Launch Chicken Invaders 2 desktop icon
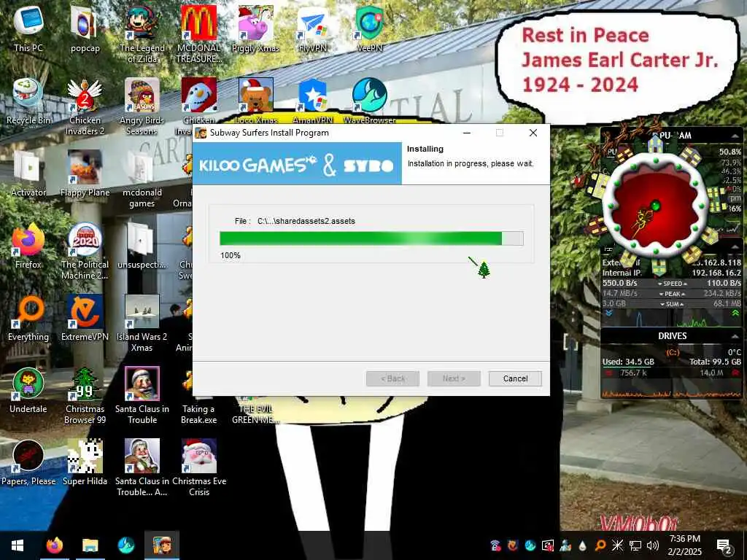The width and height of the screenshot is (747, 560). 85,106
